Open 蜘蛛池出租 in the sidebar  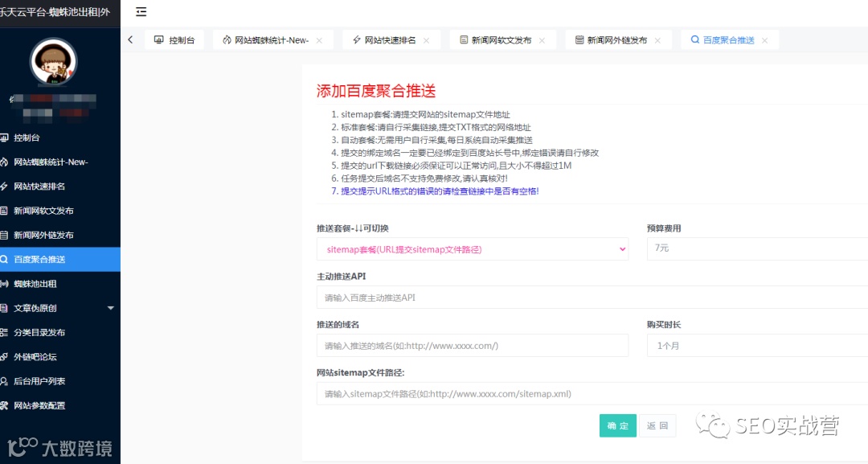pos(59,284)
